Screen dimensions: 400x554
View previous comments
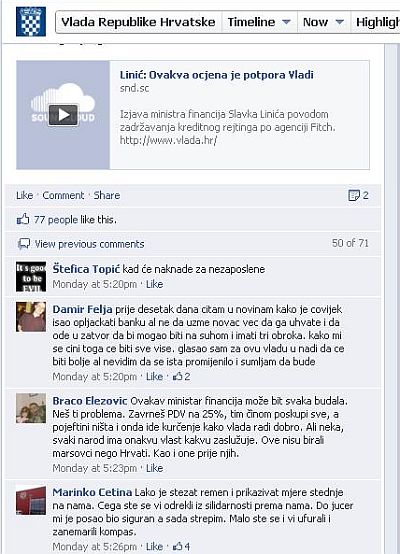point(89,244)
